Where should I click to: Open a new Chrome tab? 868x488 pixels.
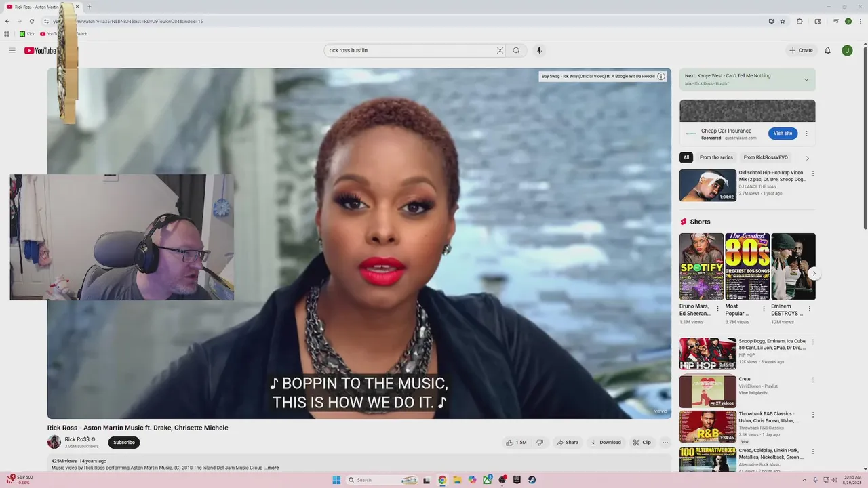[x=90, y=7]
